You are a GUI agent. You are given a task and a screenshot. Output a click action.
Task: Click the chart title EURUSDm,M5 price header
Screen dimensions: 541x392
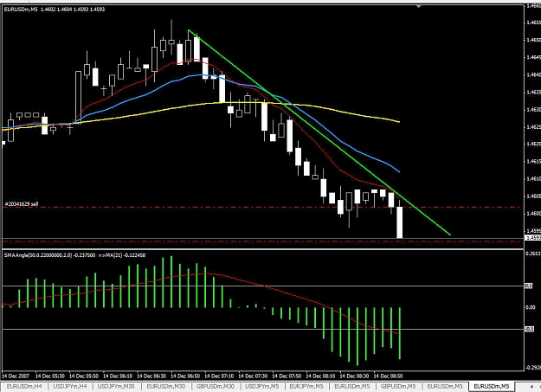55,10
